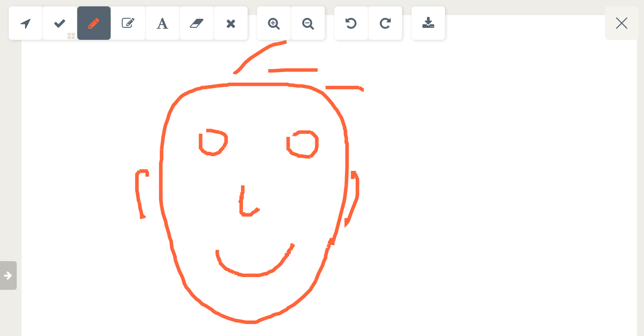Select the checkmark tool
This screenshot has height=336, width=644.
[x=60, y=23]
